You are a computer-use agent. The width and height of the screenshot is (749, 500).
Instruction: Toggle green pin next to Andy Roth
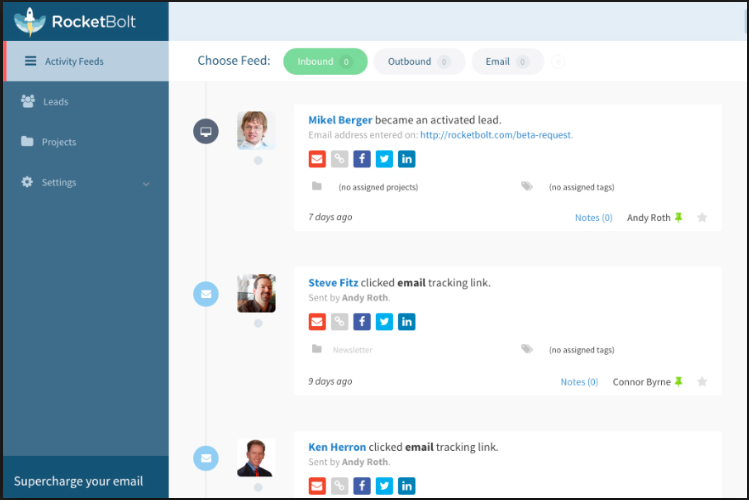pos(679,218)
